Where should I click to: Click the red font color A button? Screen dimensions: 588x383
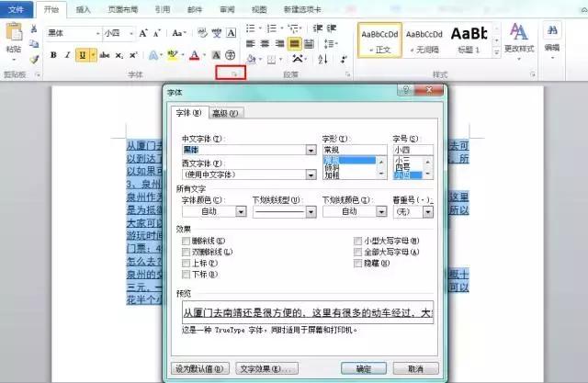[194, 55]
